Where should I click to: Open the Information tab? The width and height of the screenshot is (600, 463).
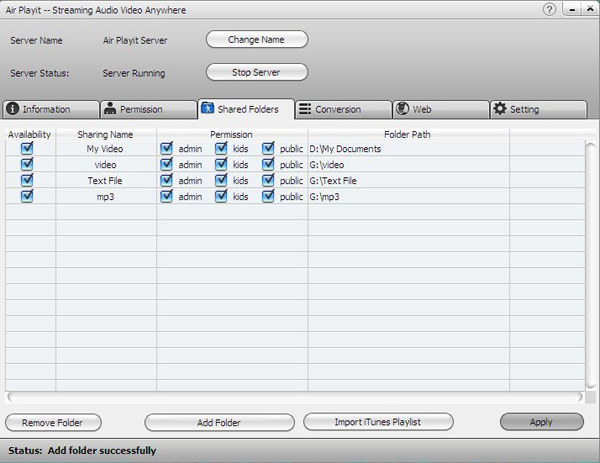click(x=51, y=109)
